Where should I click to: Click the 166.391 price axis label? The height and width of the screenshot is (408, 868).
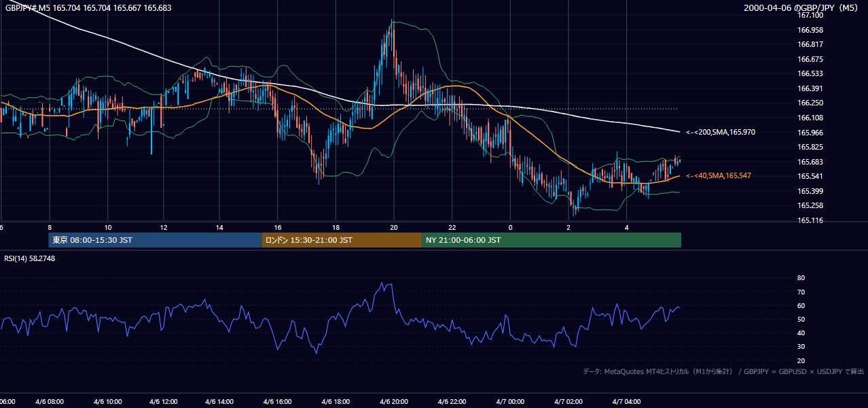[x=810, y=88]
